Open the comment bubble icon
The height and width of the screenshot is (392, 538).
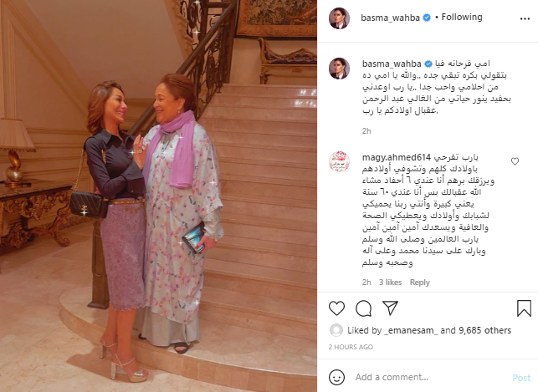[363, 308]
